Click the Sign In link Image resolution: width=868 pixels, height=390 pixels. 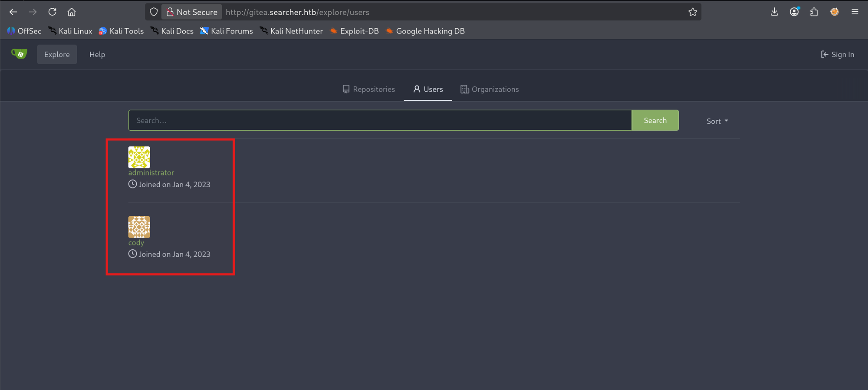[837, 54]
